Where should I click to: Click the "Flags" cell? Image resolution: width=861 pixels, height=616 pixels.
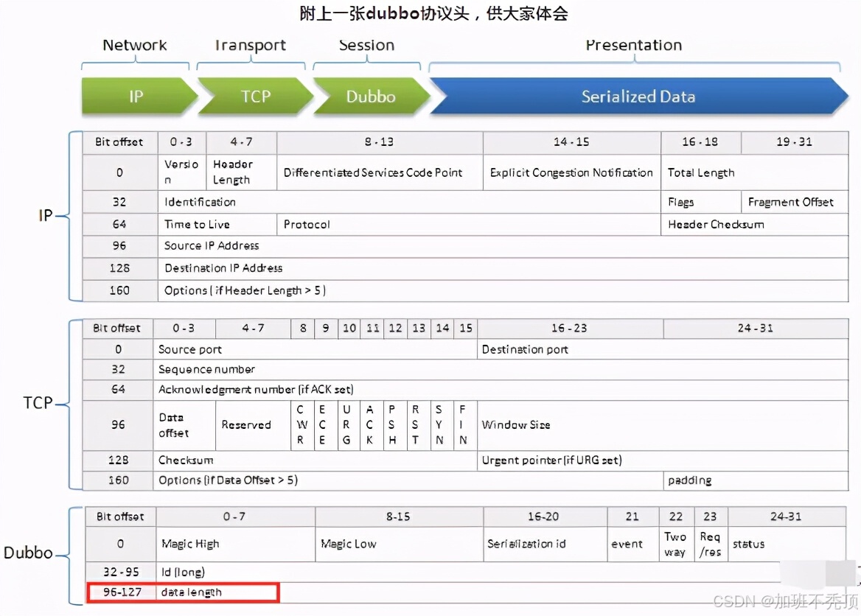click(x=700, y=202)
